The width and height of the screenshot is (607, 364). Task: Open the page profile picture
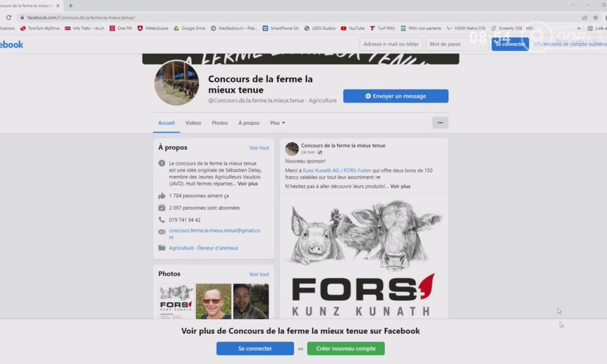(x=177, y=83)
